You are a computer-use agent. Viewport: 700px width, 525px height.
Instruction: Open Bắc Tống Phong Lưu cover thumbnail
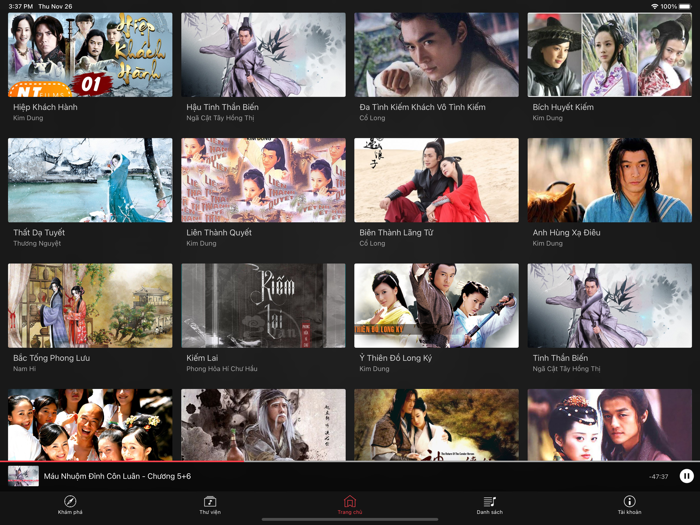click(90, 306)
